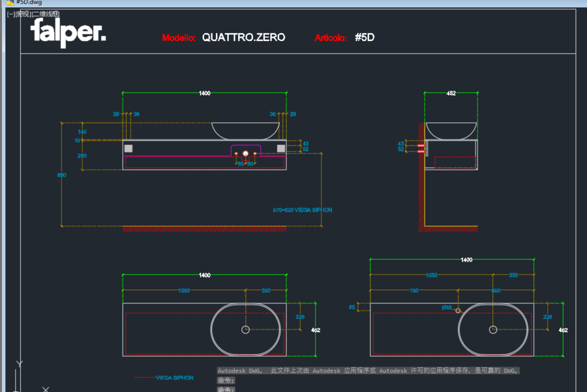The image size is (587, 392).
Task: Open the [-] viewport controls menu
Action: [x=11, y=14]
